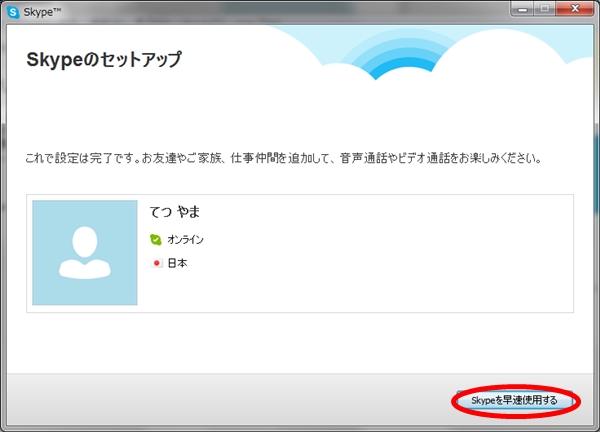Click the disabled maximize button
This screenshot has height=432, width=600.
pyautogui.click(x=545, y=9)
